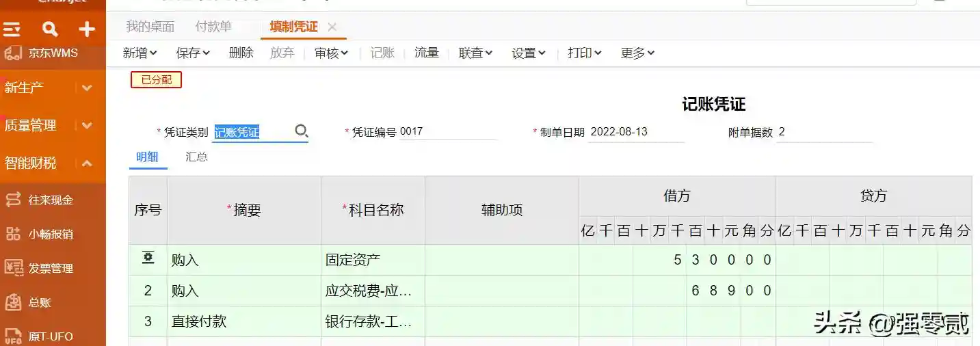
Task: Click the sidebar search magnifier icon
Action: (x=50, y=29)
